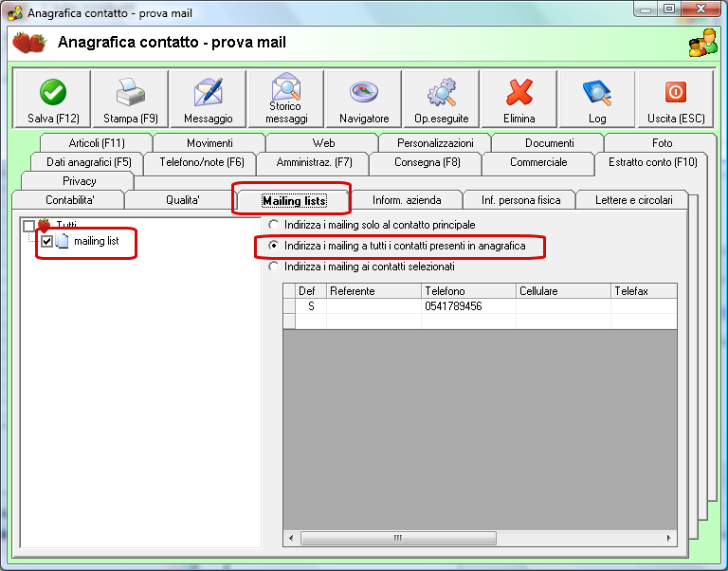Open Storico messaggi toolbar button
This screenshot has width=728, height=571.
286,99
